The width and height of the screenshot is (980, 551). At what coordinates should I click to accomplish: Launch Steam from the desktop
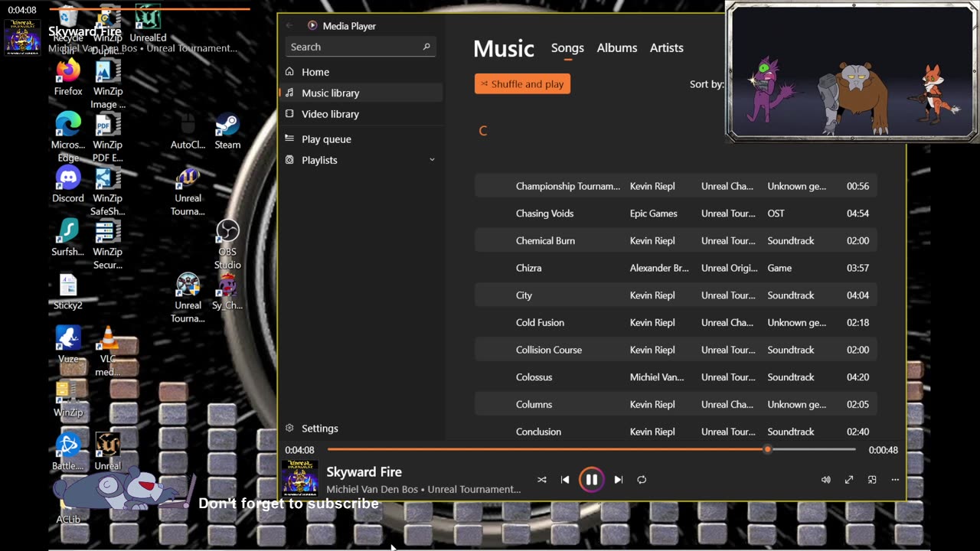227,131
